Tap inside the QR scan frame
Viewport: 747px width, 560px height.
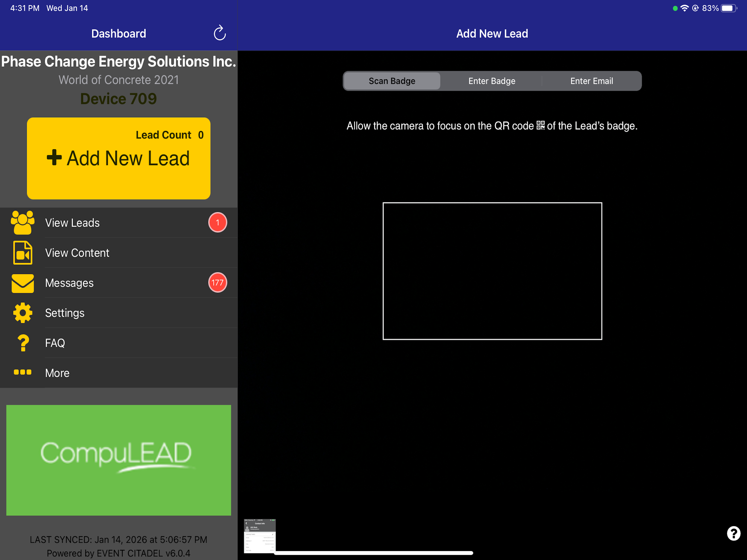(x=492, y=271)
